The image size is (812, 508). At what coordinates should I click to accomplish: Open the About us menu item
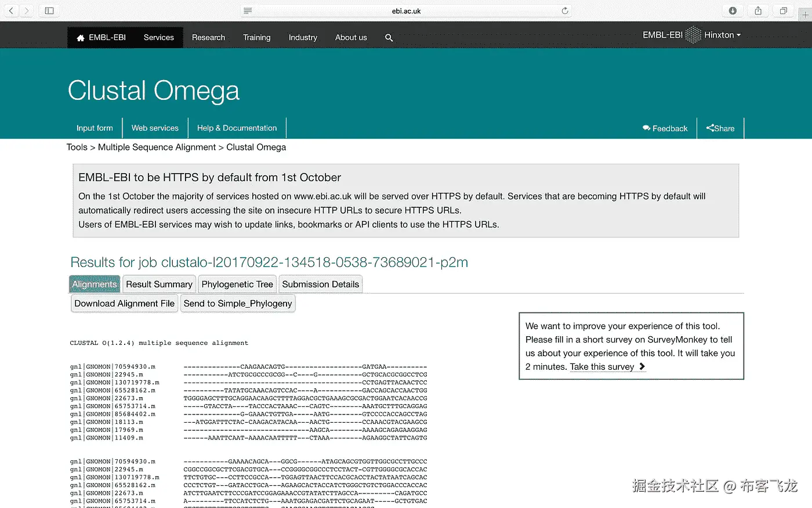[351, 37]
